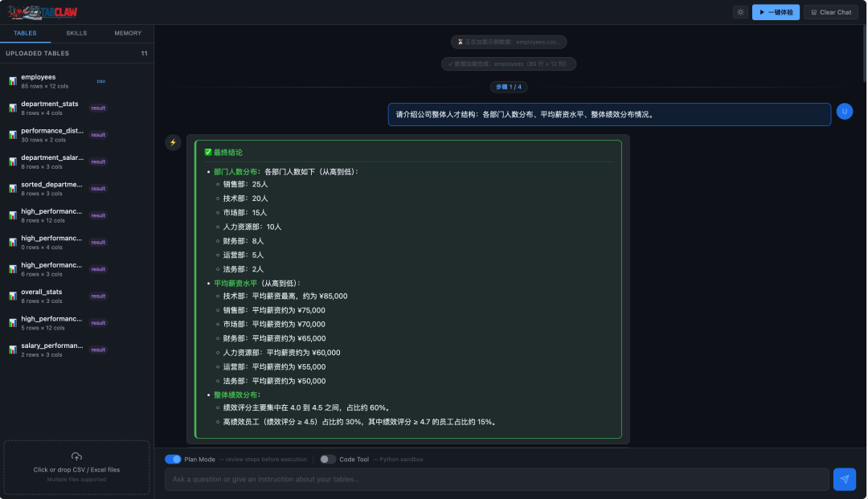Viewport: 868px width, 499px height.
Task: Click the upload cloud icon
Action: point(77,456)
